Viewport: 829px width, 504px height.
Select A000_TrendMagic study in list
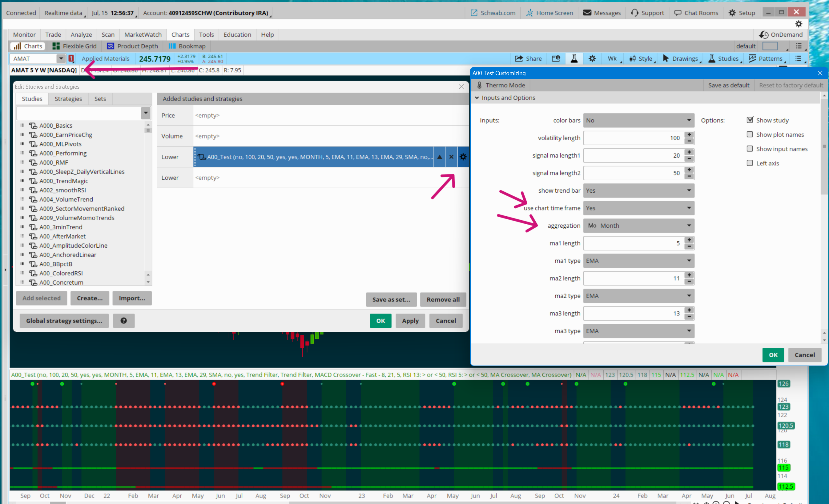64,181
